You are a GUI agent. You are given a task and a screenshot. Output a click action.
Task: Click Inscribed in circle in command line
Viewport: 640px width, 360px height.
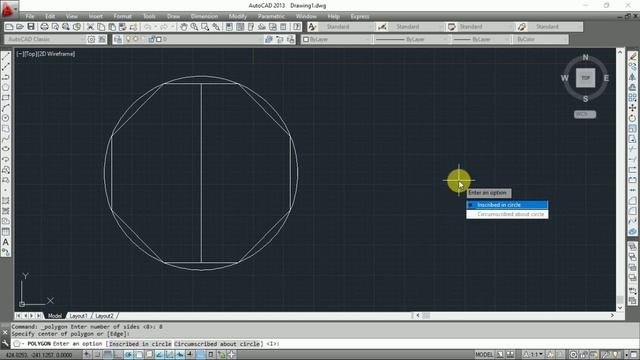point(140,344)
